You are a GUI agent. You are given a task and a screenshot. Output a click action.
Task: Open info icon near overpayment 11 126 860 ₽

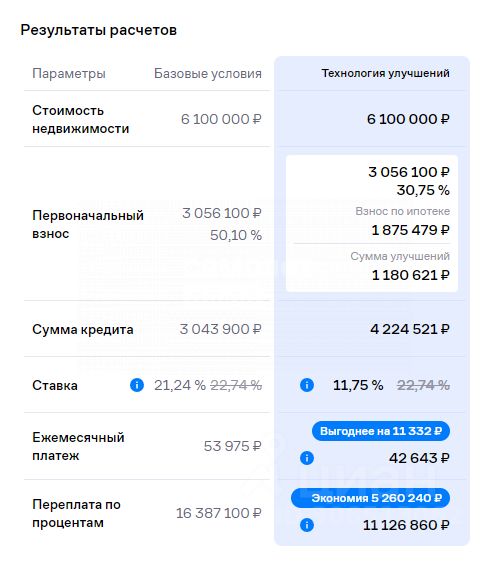[307, 525]
